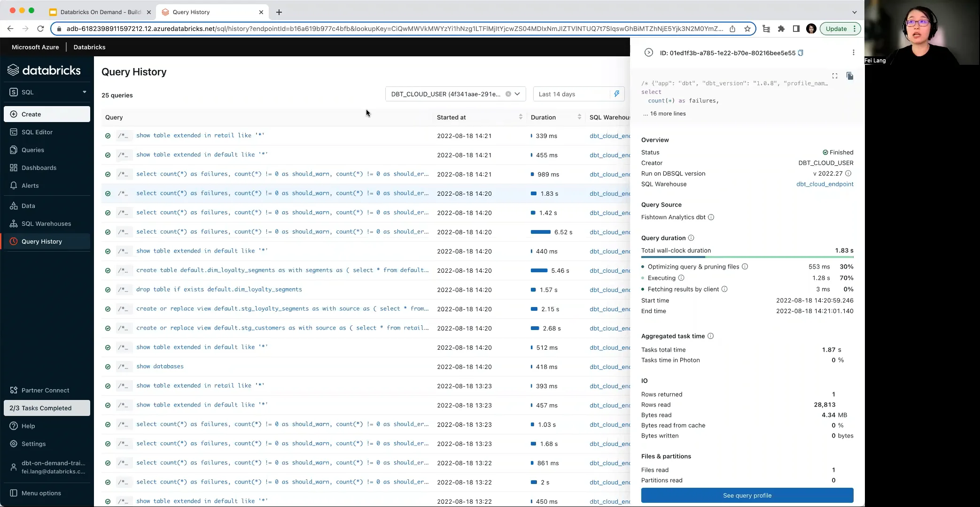Copy the query ID using the copy icon
980x507 pixels.
pyautogui.click(x=800, y=53)
